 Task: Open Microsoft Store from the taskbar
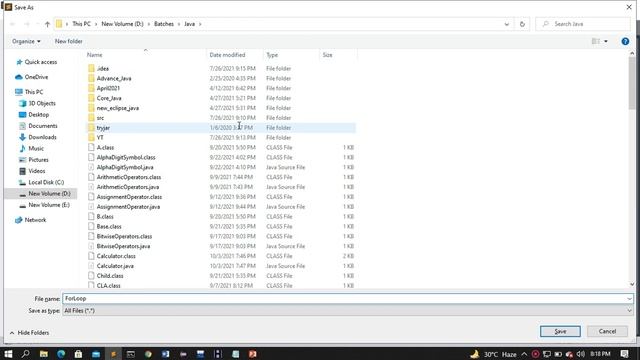pos(78,354)
